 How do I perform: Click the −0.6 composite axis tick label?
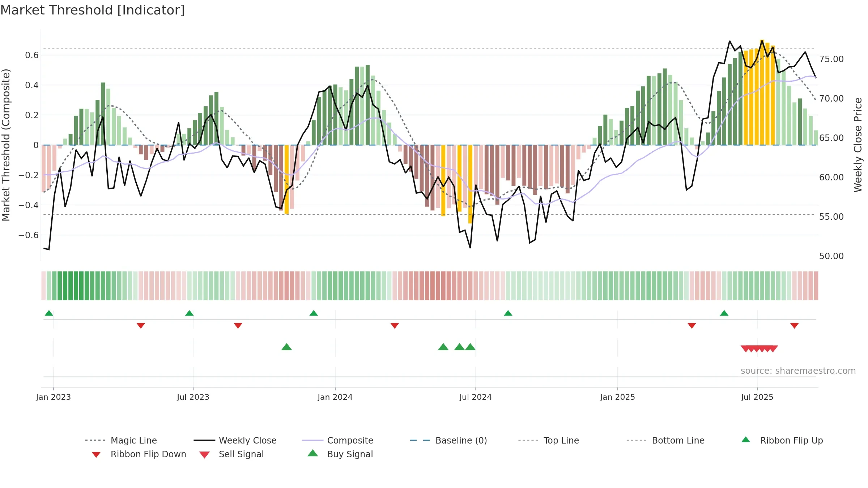[29, 235]
